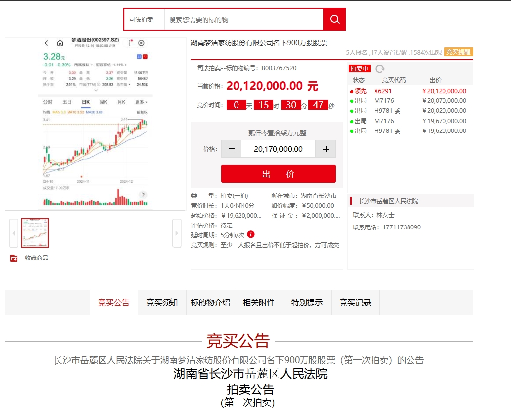Switch to the 相关附件 tab

click(258, 302)
